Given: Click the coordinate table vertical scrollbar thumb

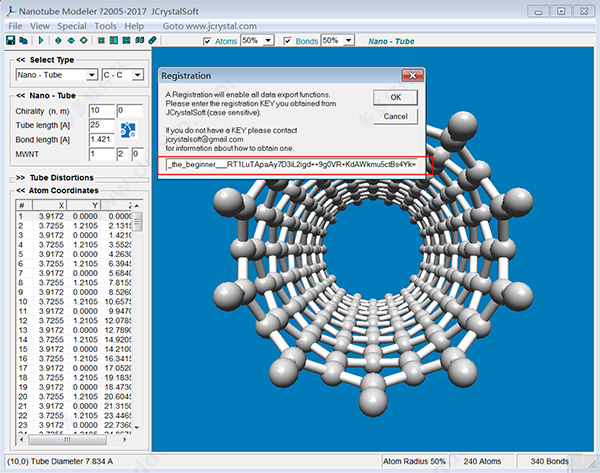Looking at the screenshot, I should pyautogui.click(x=137, y=221).
